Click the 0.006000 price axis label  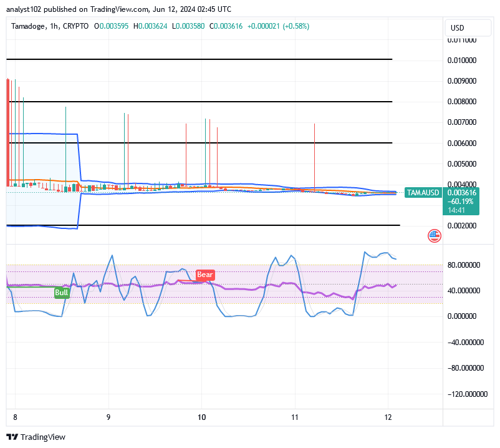point(462,143)
